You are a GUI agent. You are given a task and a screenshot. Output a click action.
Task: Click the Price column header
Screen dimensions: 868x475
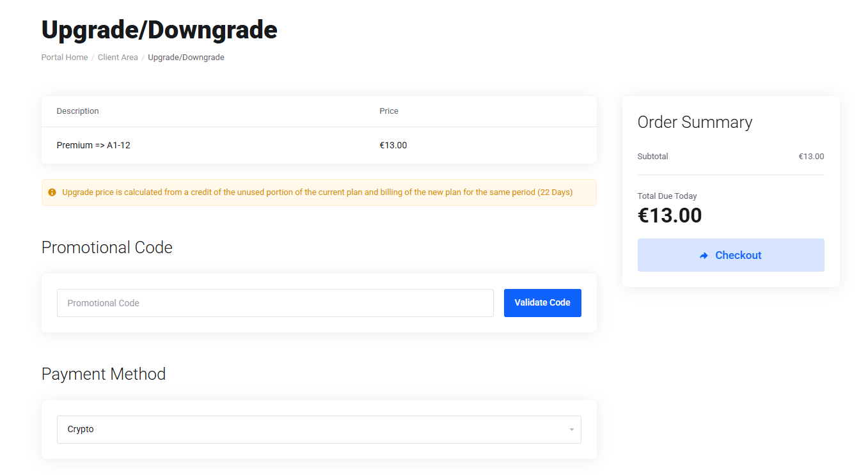click(389, 111)
